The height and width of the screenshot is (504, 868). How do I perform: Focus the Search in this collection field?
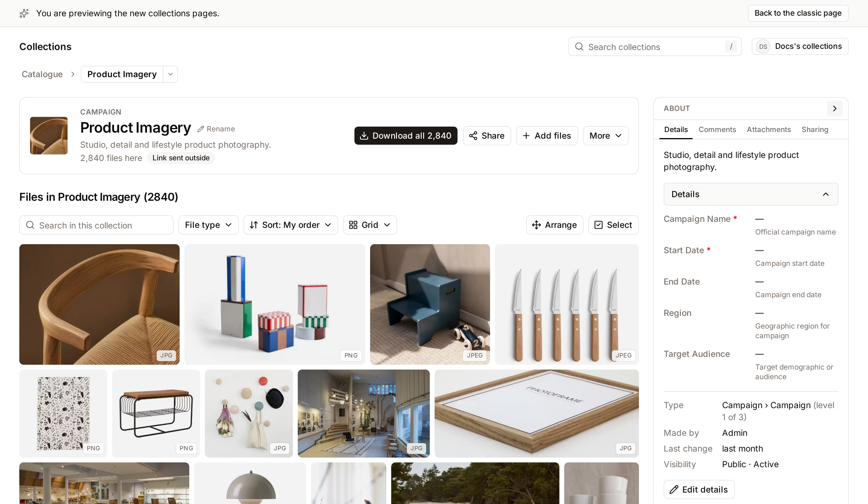pyautogui.click(x=96, y=225)
